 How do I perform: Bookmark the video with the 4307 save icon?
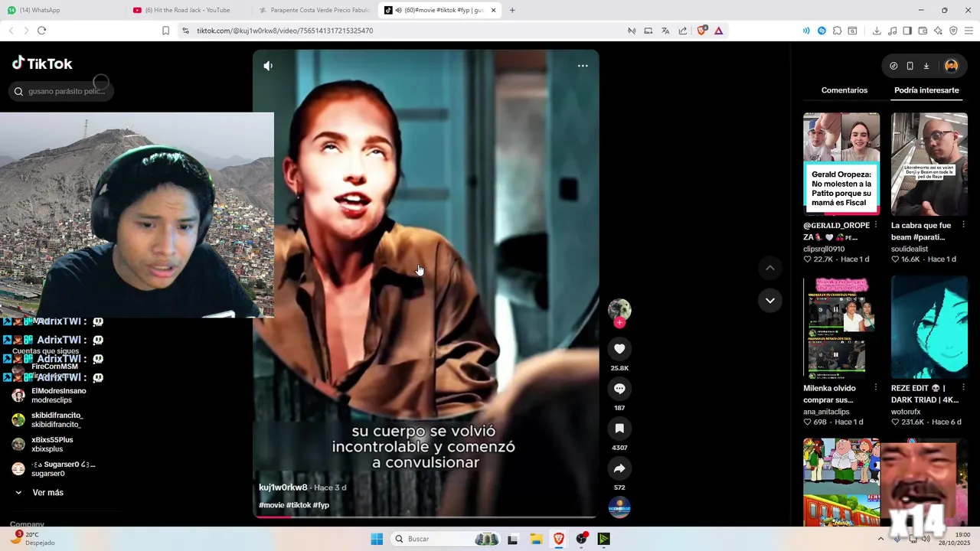click(619, 429)
